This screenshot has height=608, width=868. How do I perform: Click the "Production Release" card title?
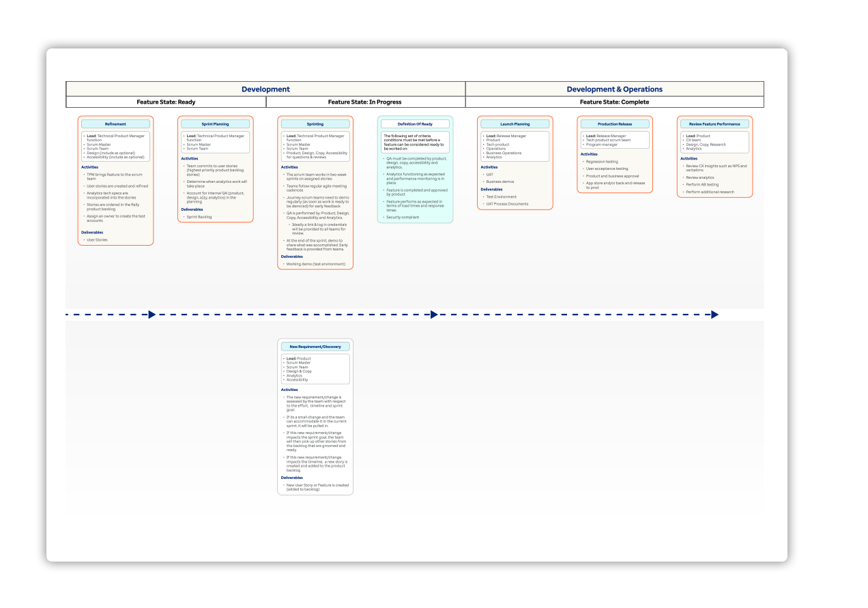pos(615,124)
